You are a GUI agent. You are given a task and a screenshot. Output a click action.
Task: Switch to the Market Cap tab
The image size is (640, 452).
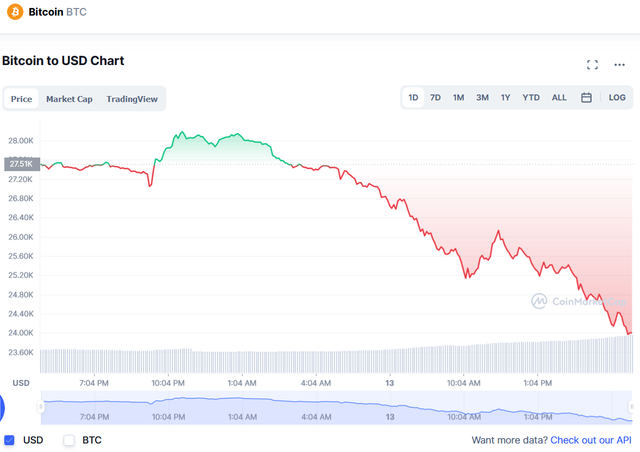[x=69, y=99]
